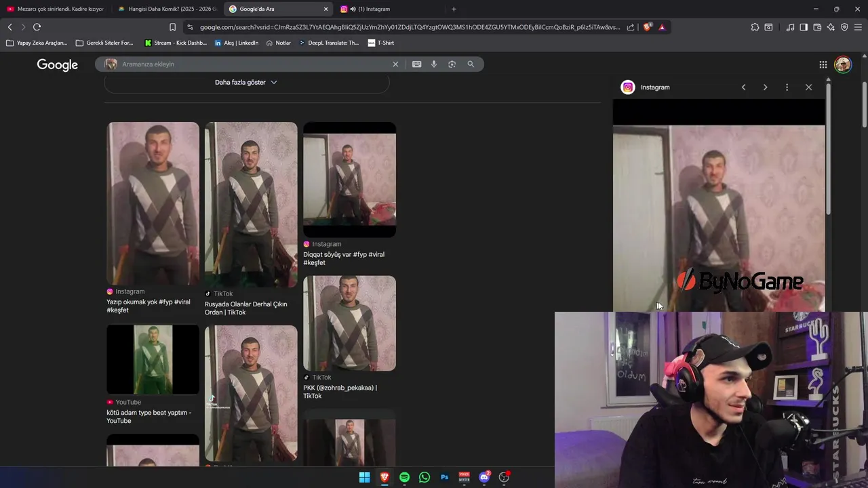Clear the Google search box with X
This screenshot has height=488, width=868.
coord(395,64)
